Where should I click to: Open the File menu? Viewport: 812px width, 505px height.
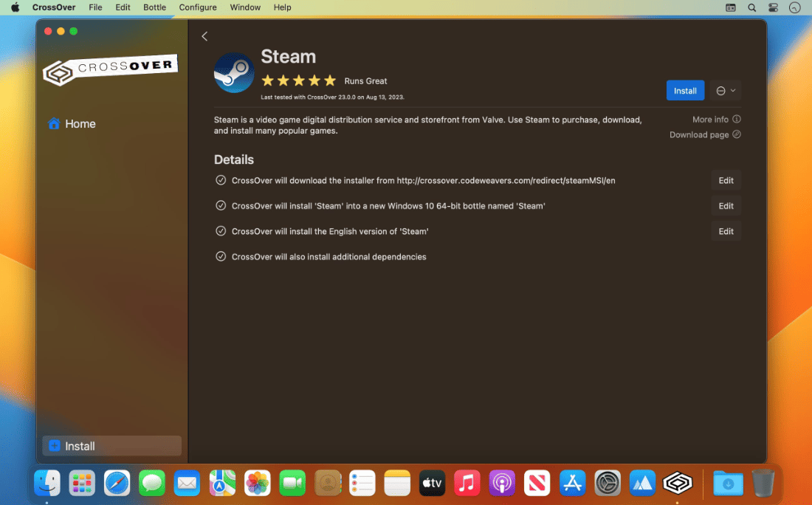95,7
